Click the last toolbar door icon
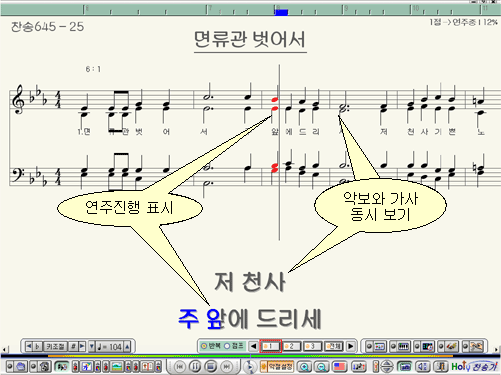 (x=441, y=367)
